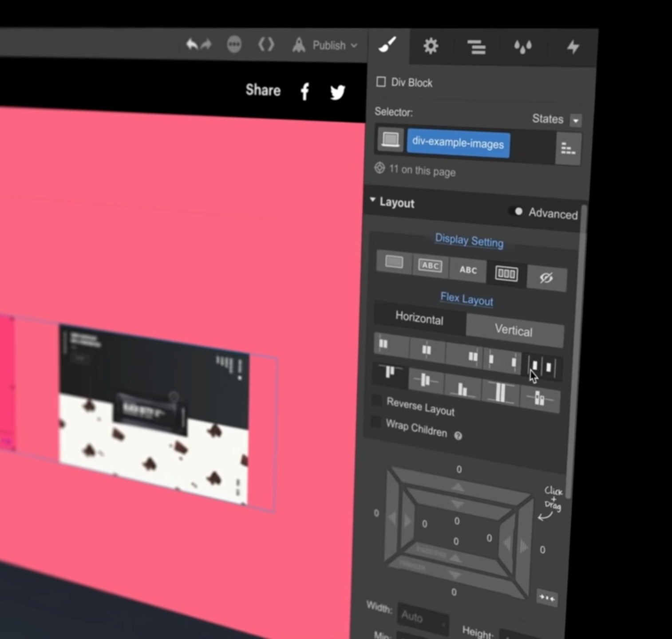Click the left margin value in spacing box
This screenshot has width=672, height=639.
[376, 513]
